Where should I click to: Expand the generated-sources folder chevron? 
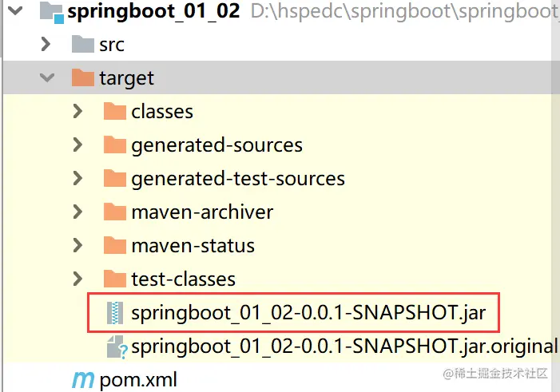pos(77,145)
